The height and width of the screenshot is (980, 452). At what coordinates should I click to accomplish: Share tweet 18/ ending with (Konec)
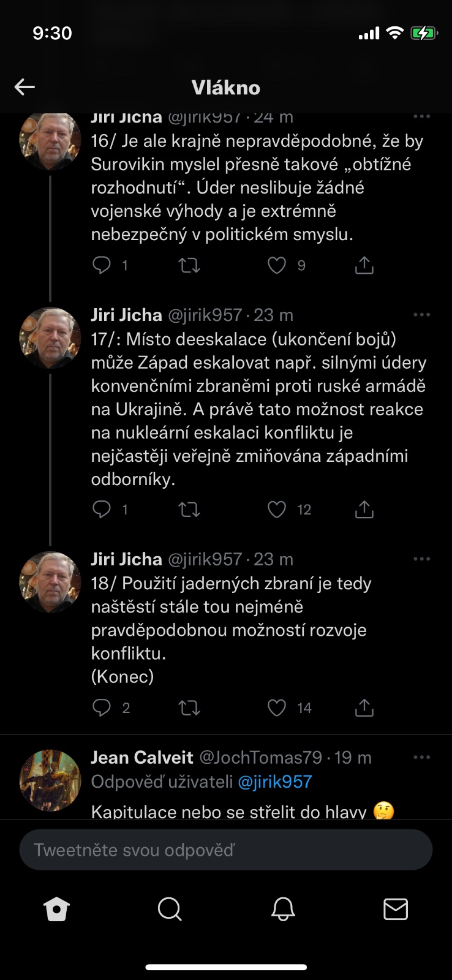coord(364,708)
